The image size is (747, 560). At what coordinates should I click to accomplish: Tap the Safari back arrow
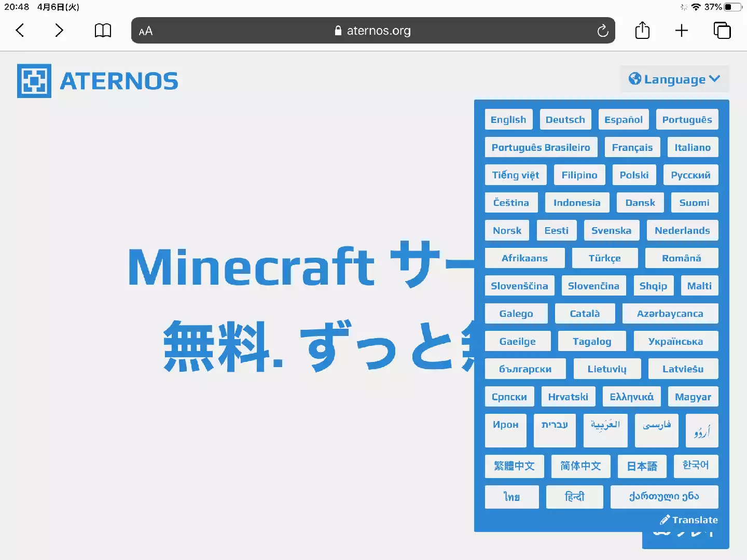point(20,31)
